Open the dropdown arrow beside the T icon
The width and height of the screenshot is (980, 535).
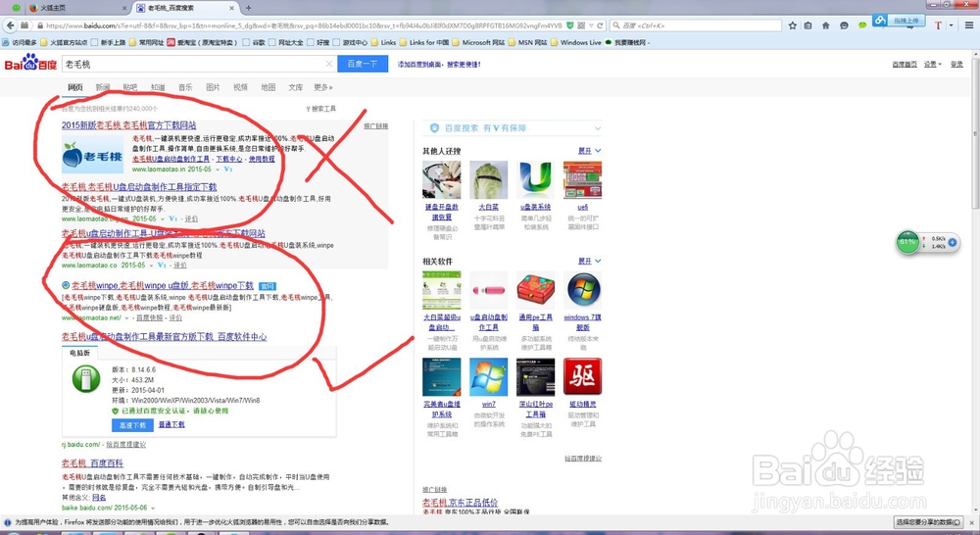coord(952,25)
